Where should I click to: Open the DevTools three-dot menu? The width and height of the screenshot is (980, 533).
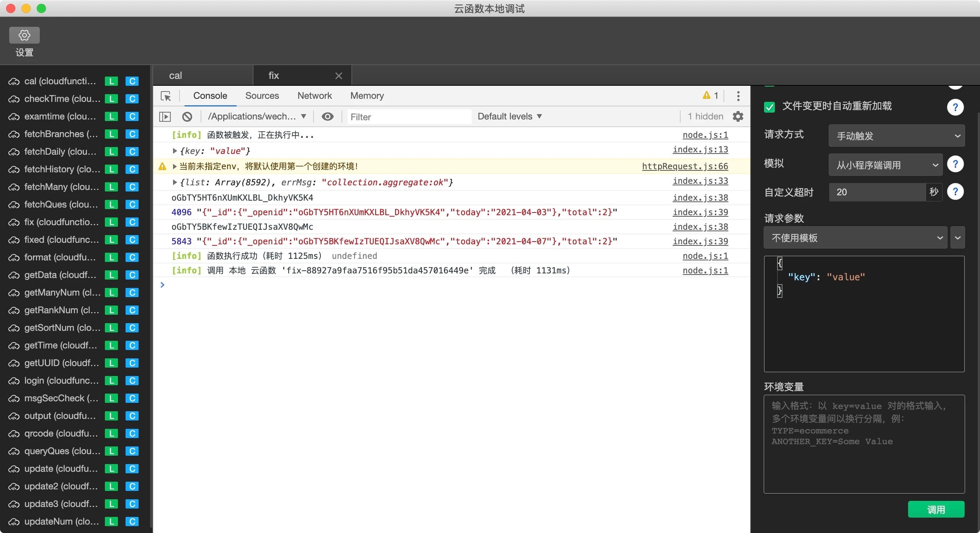coord(738,96)
